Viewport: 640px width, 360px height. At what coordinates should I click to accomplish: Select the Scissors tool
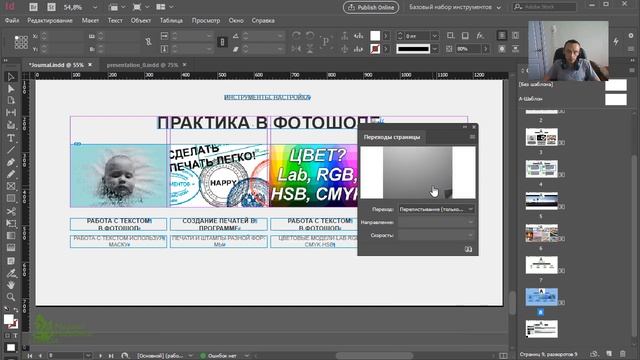tap(11, 211)
